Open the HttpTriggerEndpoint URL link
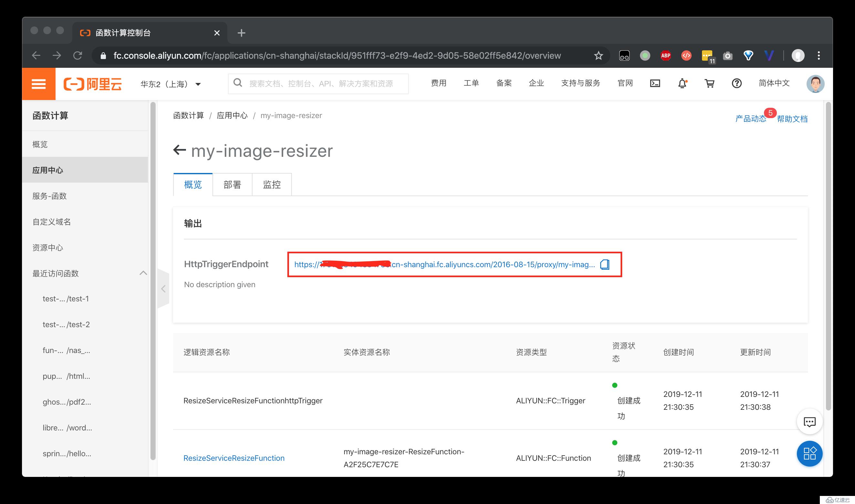Viewport: 855px width, 504px height. [445, 264]
